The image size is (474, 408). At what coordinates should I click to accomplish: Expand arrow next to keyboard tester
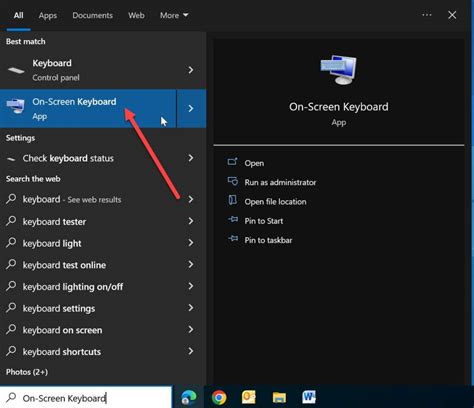point(191,221)
